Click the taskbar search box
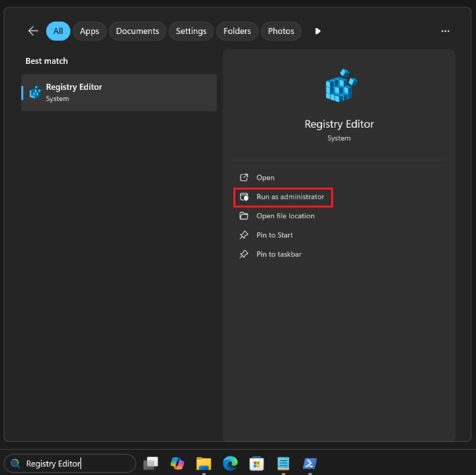 coord(70,464)
